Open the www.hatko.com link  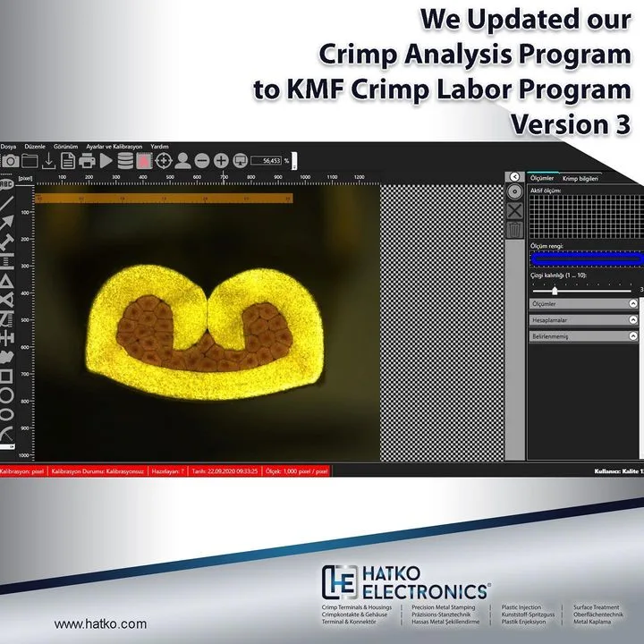click(x=100, y=624)
